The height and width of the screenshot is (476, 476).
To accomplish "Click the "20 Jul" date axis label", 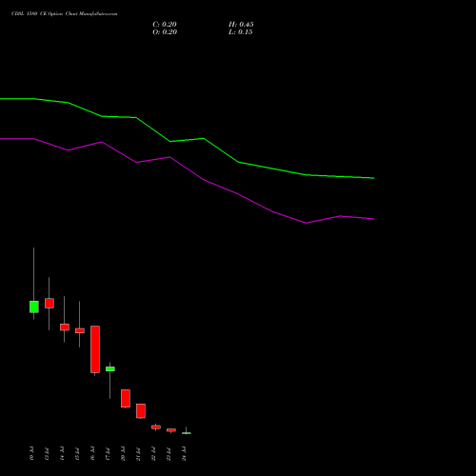I will coord(123,453).
